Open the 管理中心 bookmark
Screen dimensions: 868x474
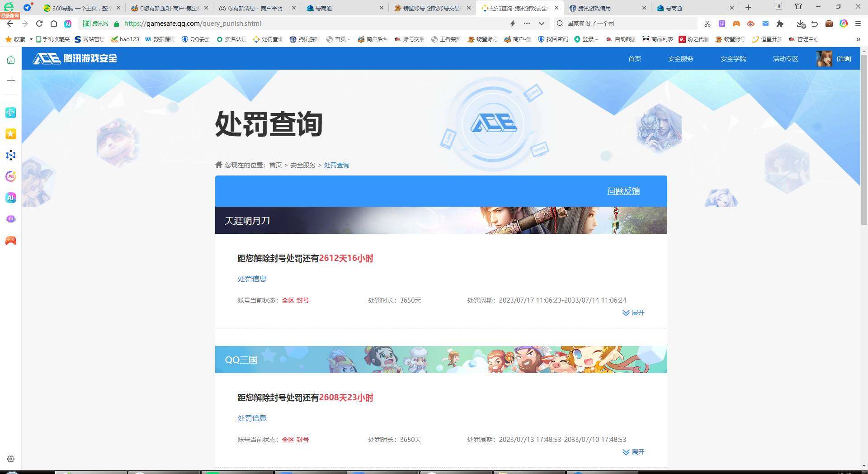point(803,39)
